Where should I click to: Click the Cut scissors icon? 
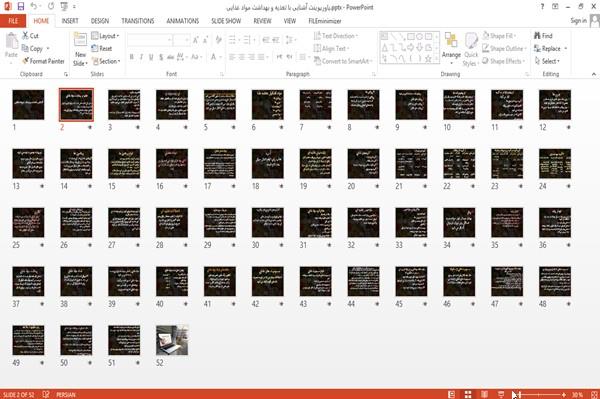[x=25, y=36]
